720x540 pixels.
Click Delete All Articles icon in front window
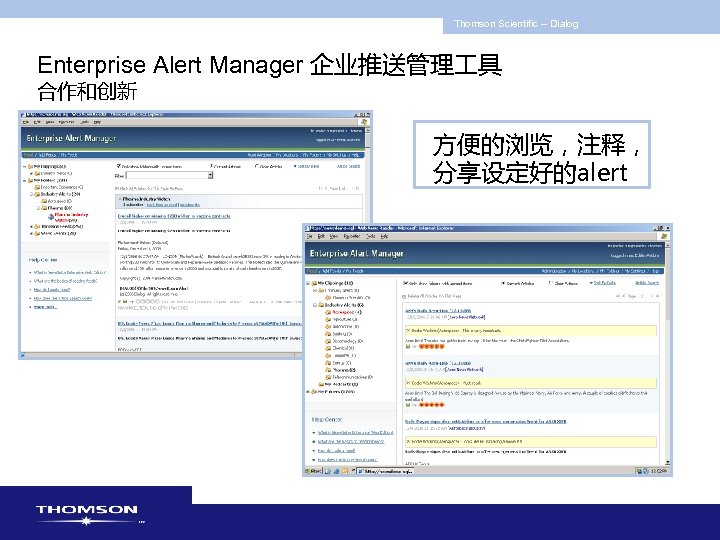click(404, 297)
